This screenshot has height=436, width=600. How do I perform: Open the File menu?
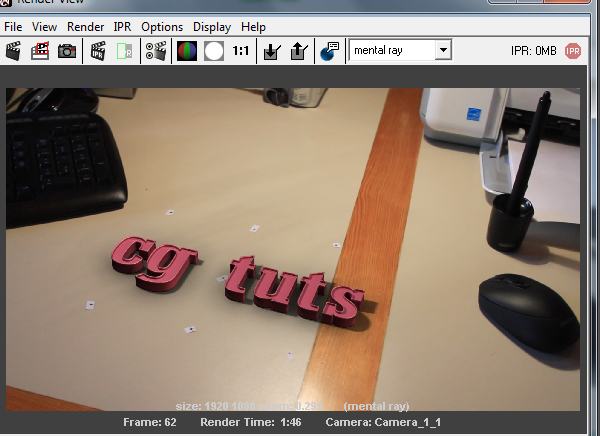click(x=13, y=27)
